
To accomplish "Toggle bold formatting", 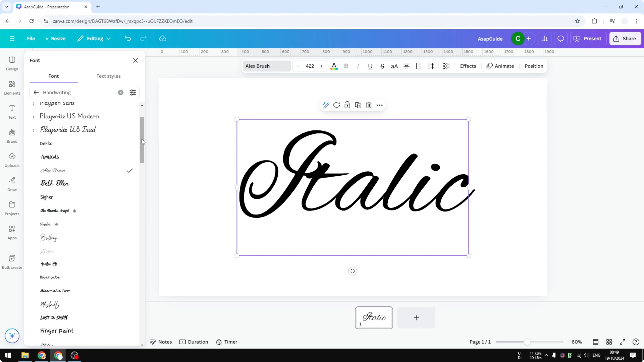I will click(346, 66).
